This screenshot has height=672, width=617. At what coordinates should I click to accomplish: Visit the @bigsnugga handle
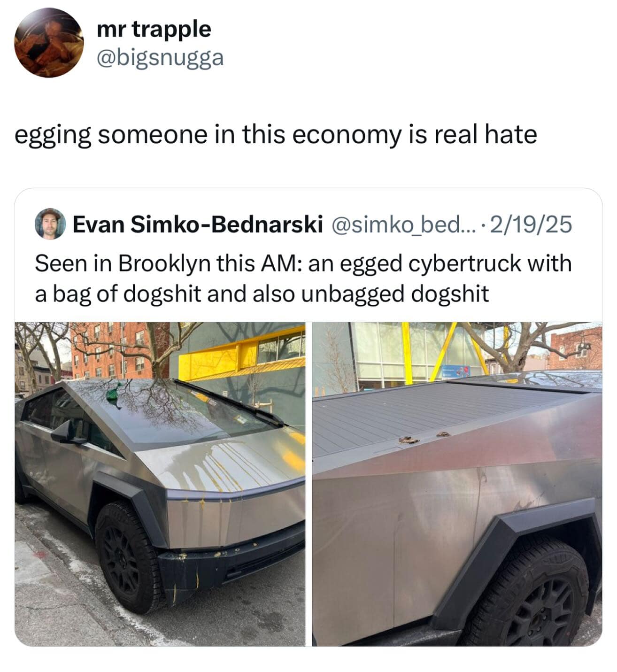[160, 58]
